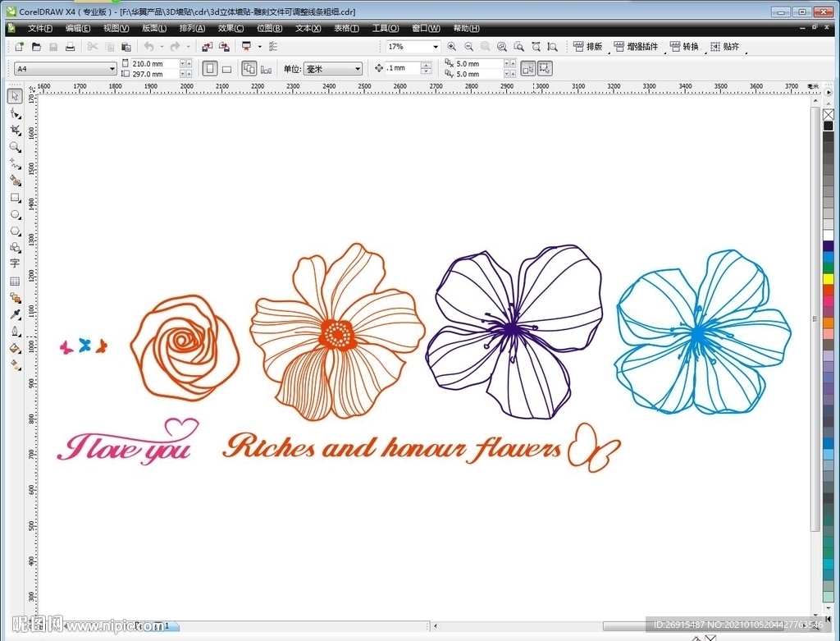Viewport: 840px width, 641px height.
Task: Pick the Ellipse tool
Action: 15,215
